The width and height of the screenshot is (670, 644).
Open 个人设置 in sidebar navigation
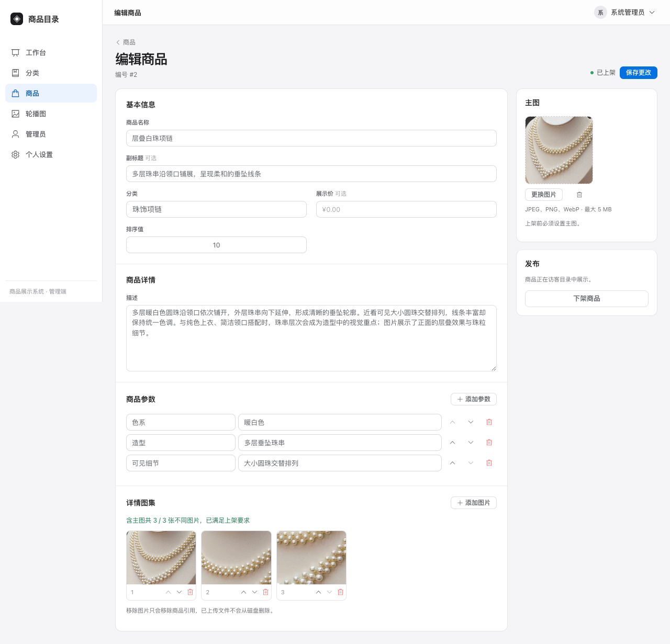click(x=51, y=154)
